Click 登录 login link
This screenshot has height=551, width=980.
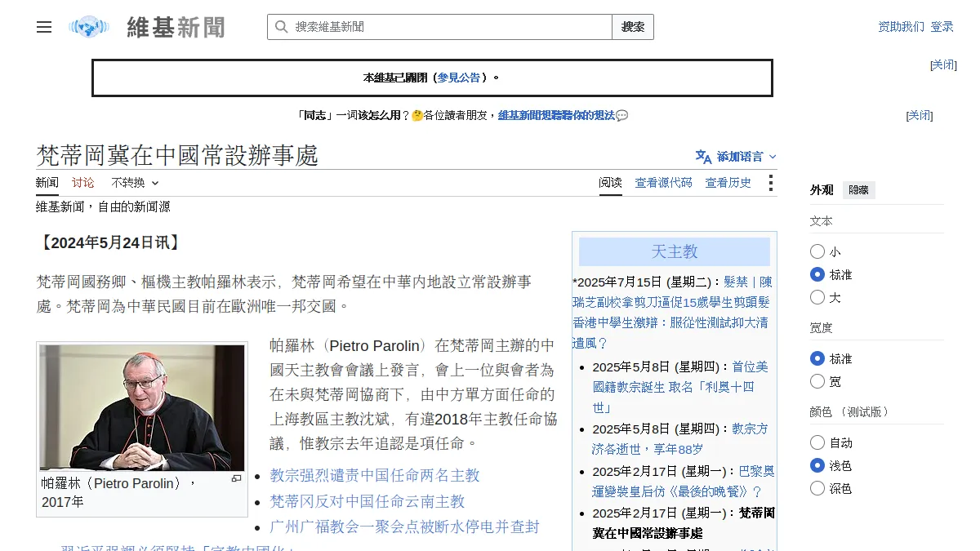coord(942,27)
